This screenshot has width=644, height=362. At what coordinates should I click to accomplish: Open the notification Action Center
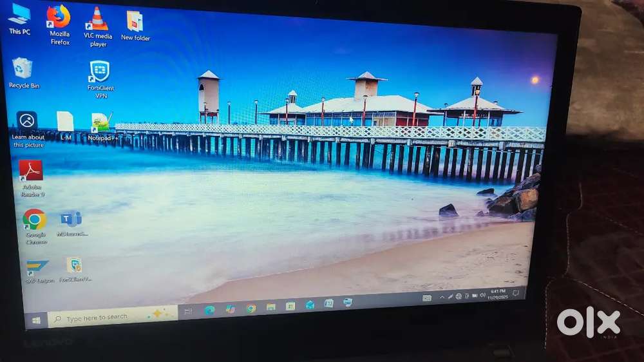516,292
